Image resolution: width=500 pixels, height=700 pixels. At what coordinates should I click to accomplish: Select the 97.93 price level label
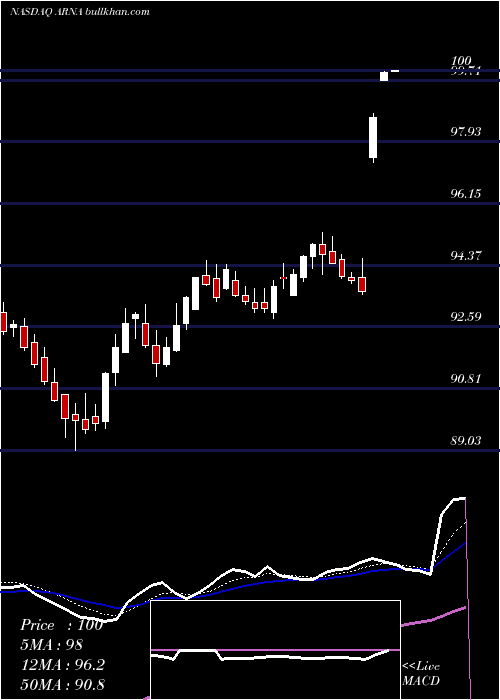coord(466,132)
